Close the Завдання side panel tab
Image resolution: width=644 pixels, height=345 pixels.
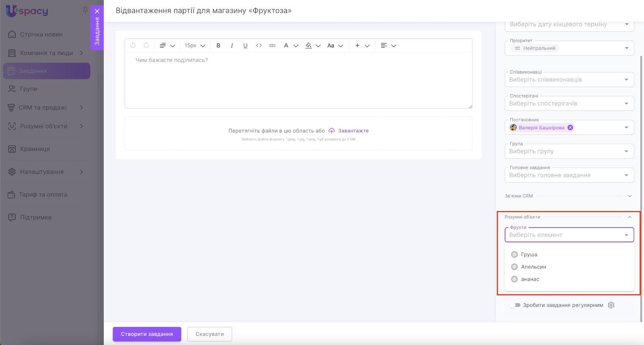coord(97,11)
